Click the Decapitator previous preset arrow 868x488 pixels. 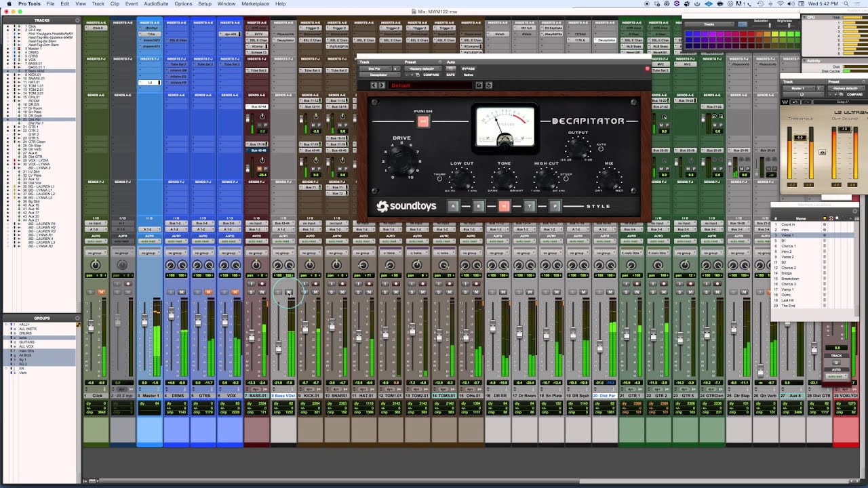[x=374, y=85]
